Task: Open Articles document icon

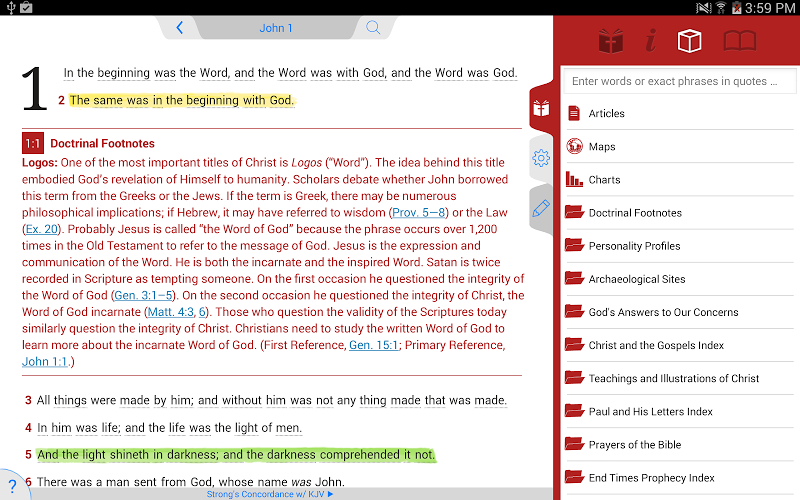Action: 574,113
